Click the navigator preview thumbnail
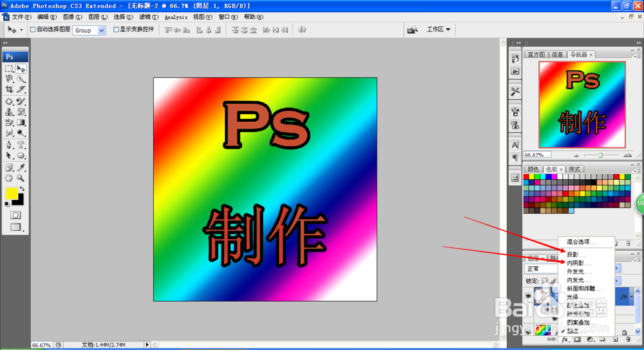This screenshot has height=350, width=644. coord(582,104)
